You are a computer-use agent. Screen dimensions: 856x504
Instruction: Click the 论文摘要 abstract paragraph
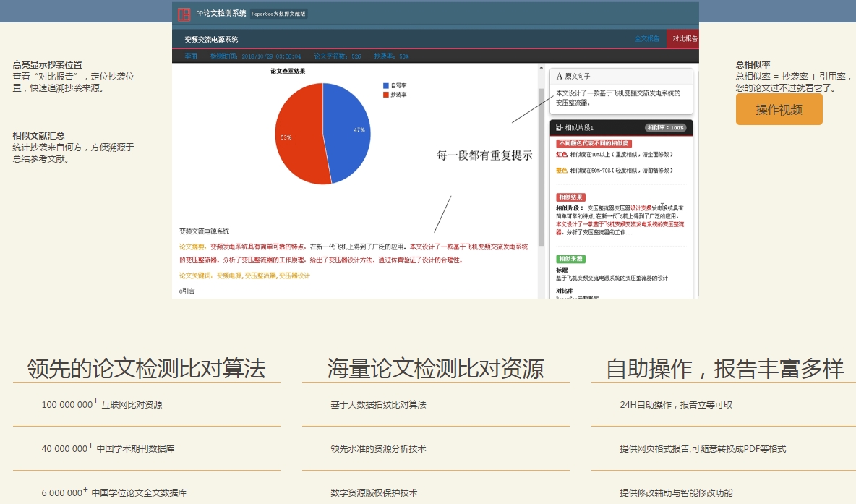click(354, 254)
